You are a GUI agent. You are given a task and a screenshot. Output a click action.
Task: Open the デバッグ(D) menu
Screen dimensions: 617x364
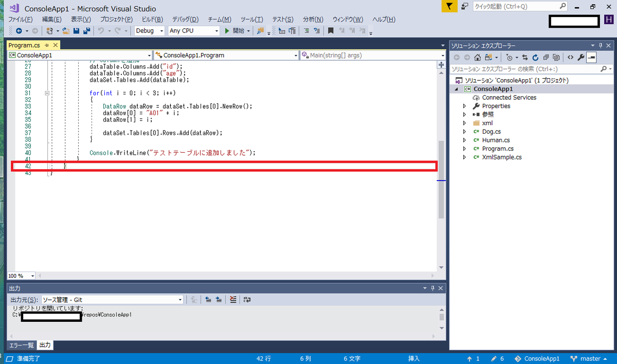tap(186, 19)
